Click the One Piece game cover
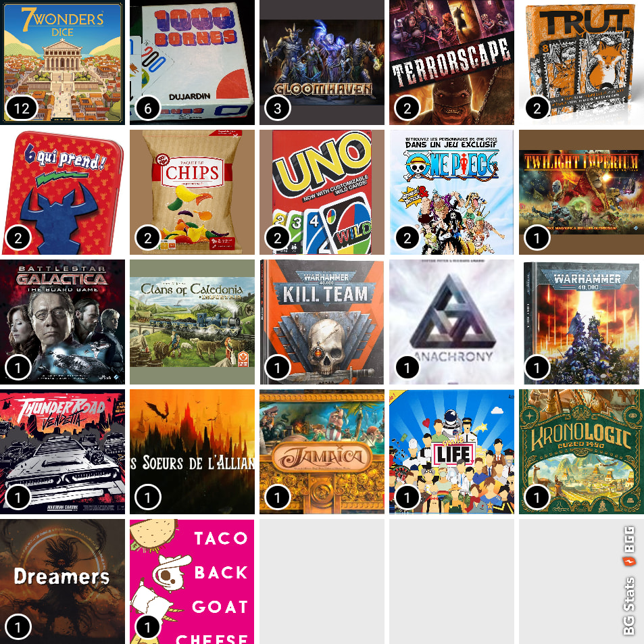 point(452,192)
